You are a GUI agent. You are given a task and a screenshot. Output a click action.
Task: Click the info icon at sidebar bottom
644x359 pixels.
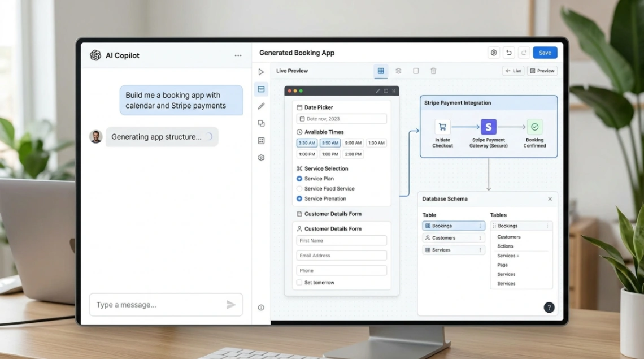tap(261, 308)
